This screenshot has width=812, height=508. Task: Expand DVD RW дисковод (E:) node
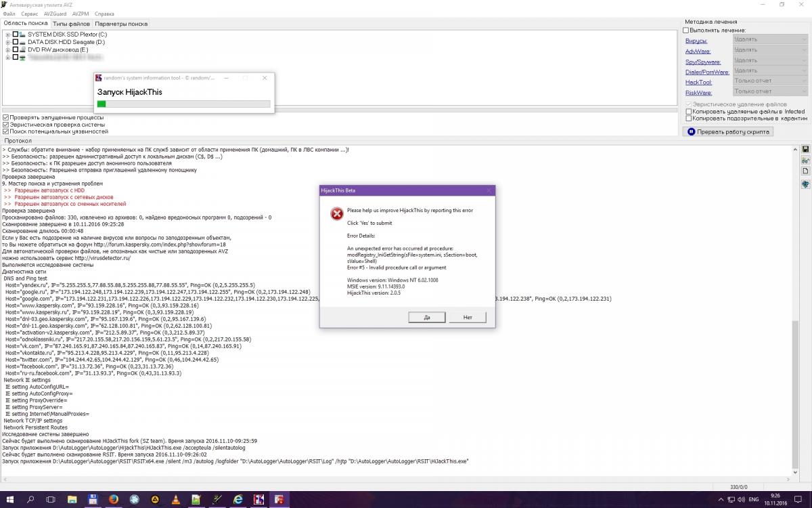coord(8,50)
